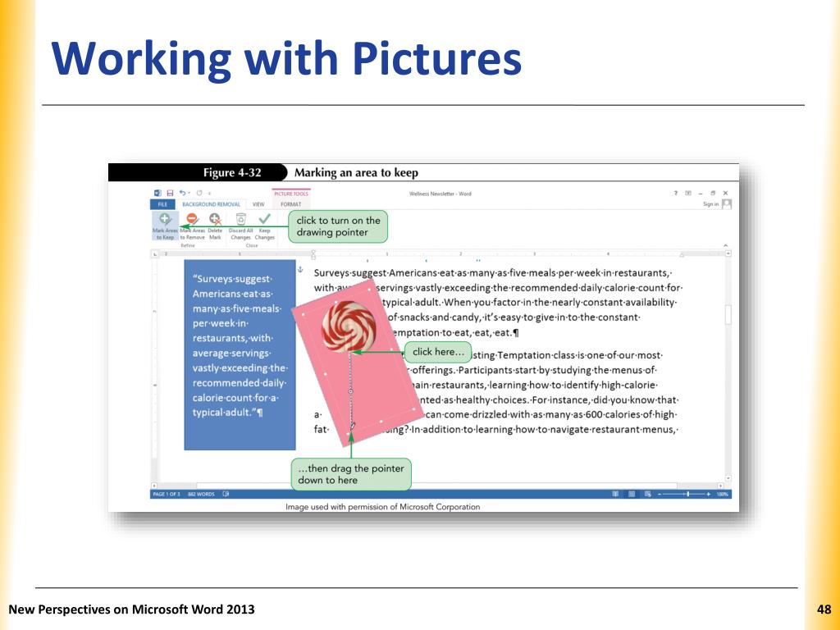Open the Customize Quick Access Toolbar arrow
The height and width of the screenshot is (630, 840).
[x=209, y=194]
